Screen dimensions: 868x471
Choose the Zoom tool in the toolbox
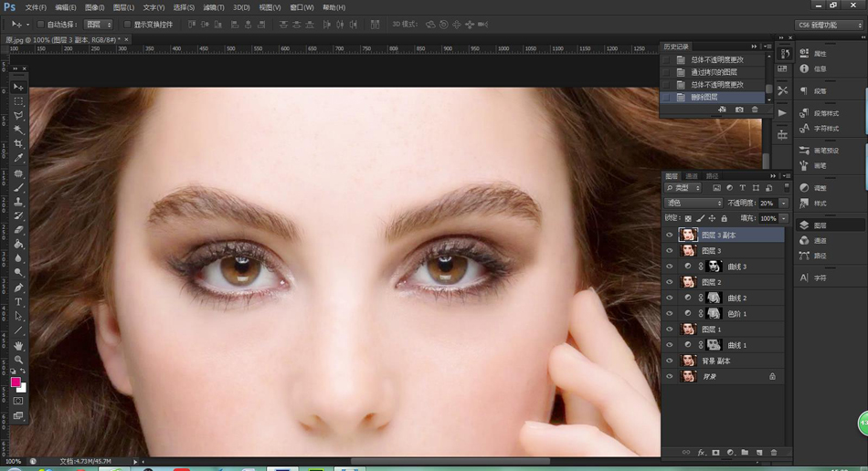pos(18,360)
